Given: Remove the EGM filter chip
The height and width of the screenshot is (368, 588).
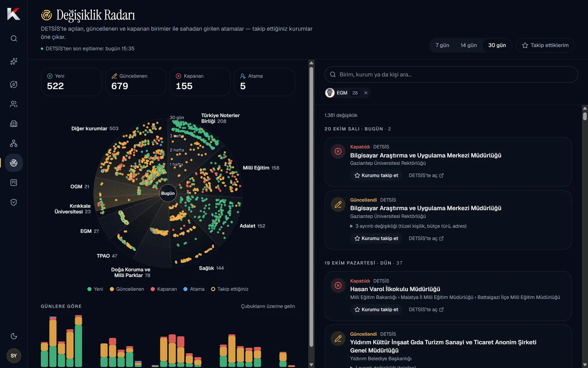Looking at the screenshot, I should pos(366,93).
